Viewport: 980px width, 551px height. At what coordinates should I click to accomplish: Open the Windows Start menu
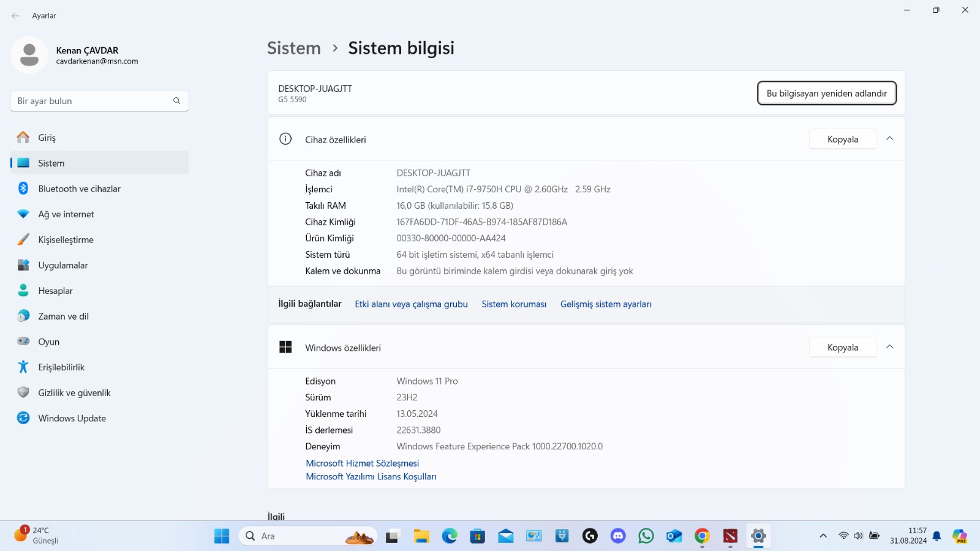[x=222, y=536]
